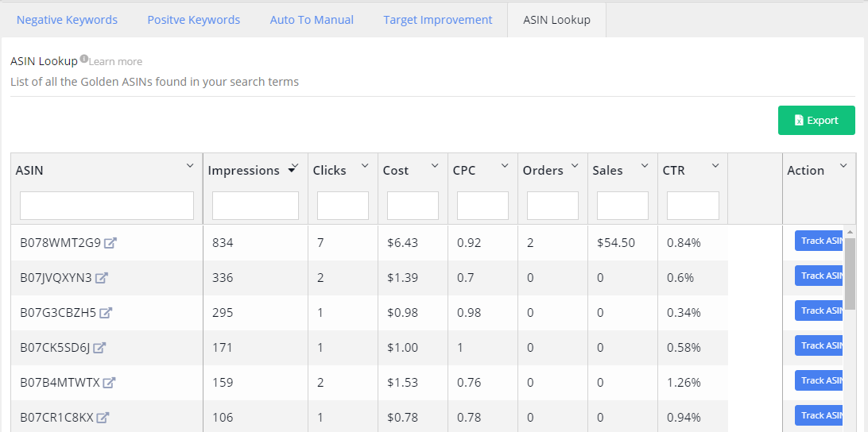The image size is (868, 432).
Task: Sort by the Cost column header
Action: click(x=396, y=171)
